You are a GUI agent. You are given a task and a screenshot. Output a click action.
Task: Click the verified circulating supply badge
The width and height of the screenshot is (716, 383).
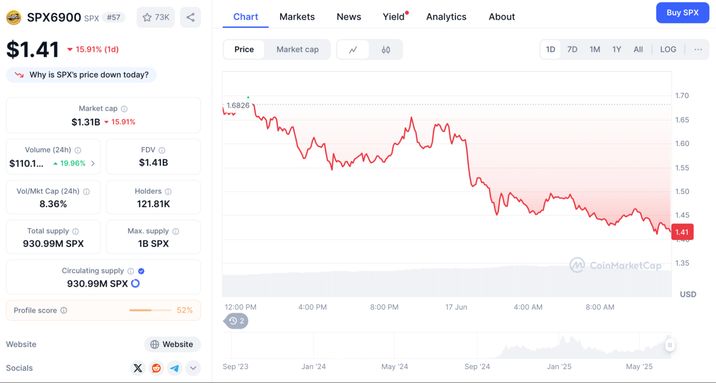click(141, 271)
